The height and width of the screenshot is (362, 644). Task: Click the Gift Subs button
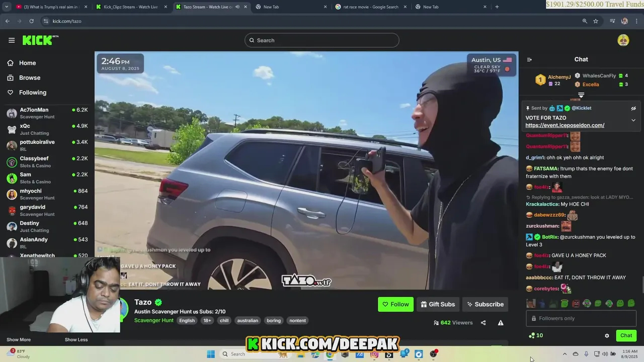[438, 304]
